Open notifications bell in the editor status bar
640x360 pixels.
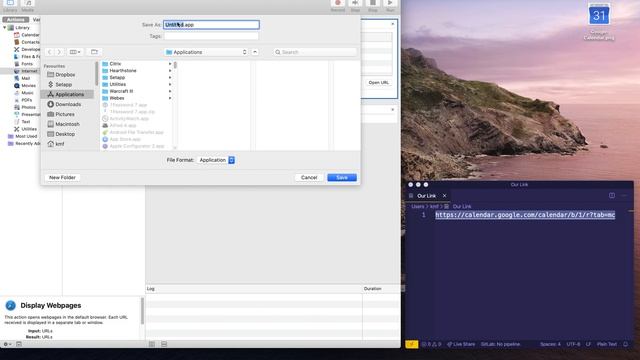[x=625, y=344]
